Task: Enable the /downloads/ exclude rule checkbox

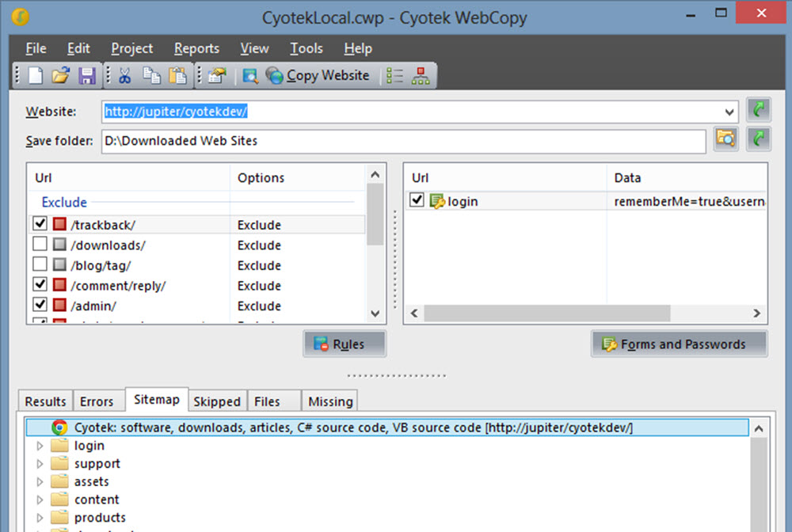Action: (40, 245)
